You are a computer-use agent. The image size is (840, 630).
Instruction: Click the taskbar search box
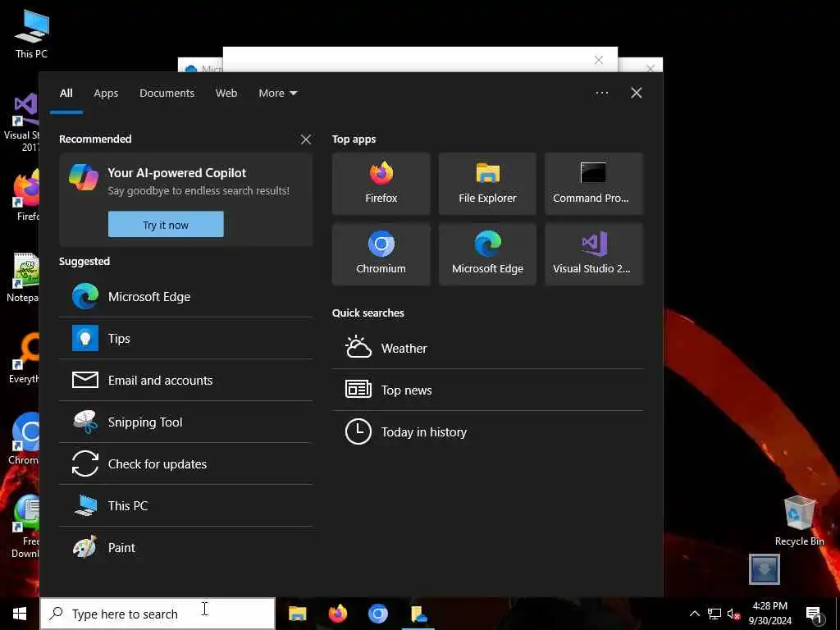coord(157,614)
